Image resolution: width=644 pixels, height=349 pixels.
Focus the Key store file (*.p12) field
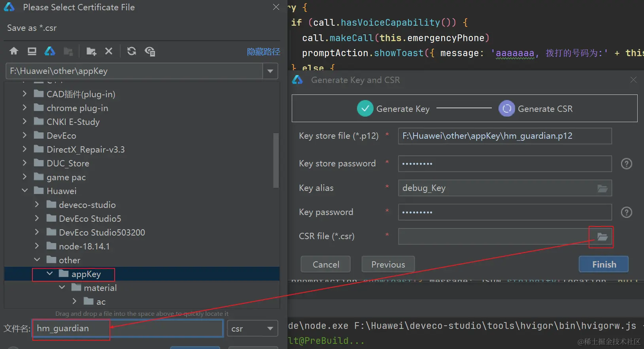(x=505, y=136)
